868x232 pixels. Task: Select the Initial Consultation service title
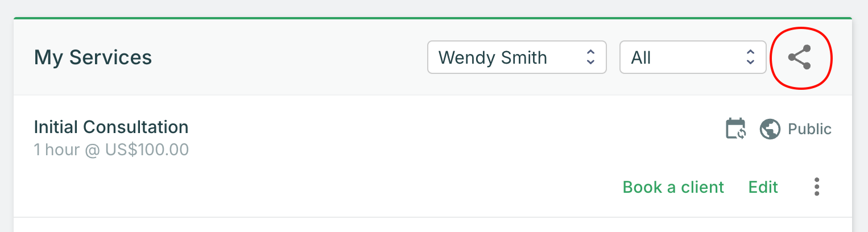[111, 127]
